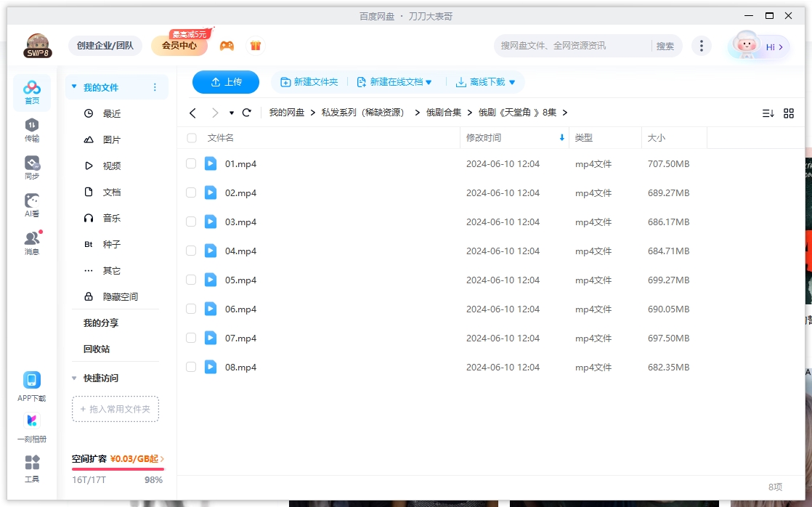This screenshot has height=507, width=812.
Task: Collapse the 快捷访问 section
Action: tap(74, 378)
